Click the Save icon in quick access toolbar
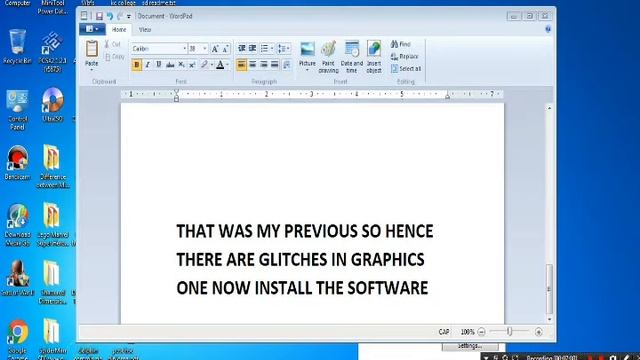Screen dimensions: 640x360 pos(99,16)
